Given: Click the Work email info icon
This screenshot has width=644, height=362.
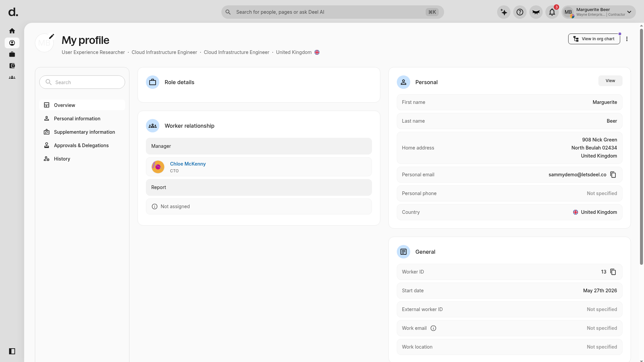Looking at the screenshot, I should click(x=433, y=328).
